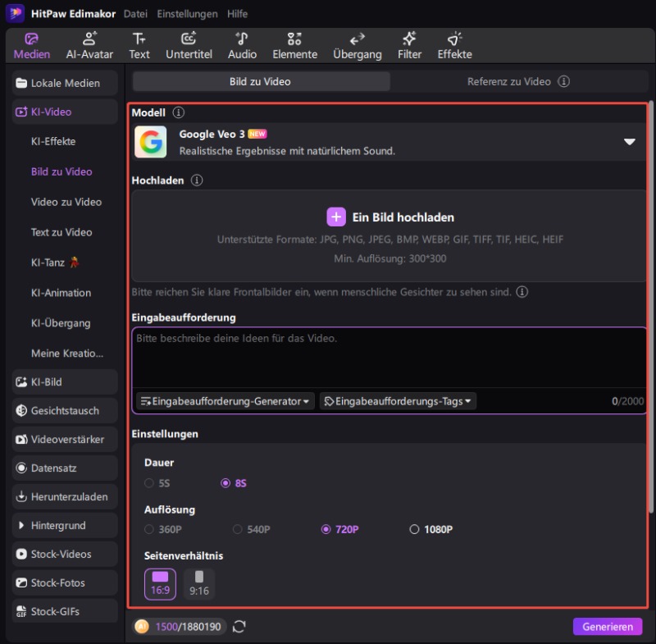
Task: Click the Generieren button
Action: pyautogui.click(x=608, y=627)
